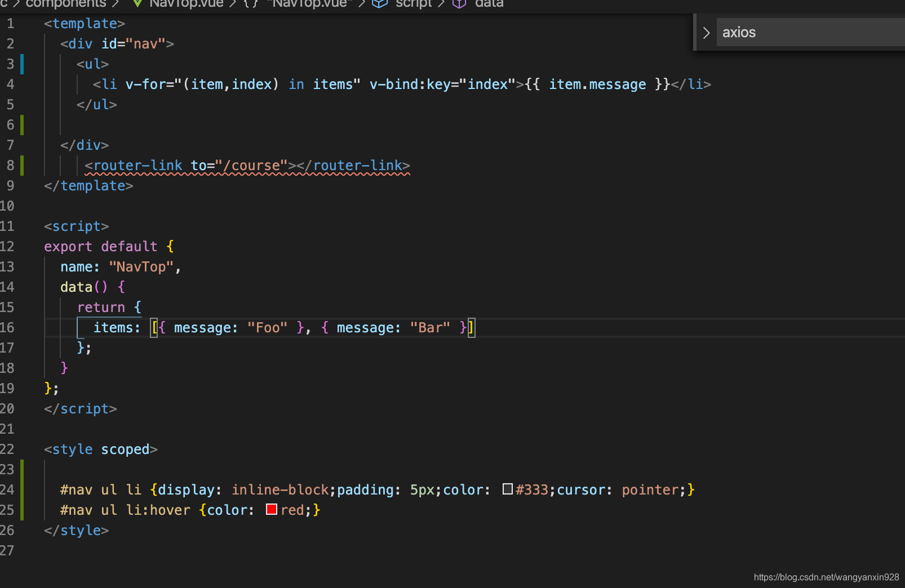Click the return keyword on line 15

tap(101, 307)
